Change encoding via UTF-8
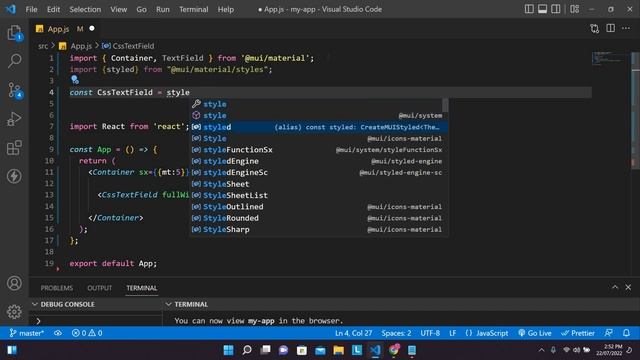640x360 pixels. point(430,333)
